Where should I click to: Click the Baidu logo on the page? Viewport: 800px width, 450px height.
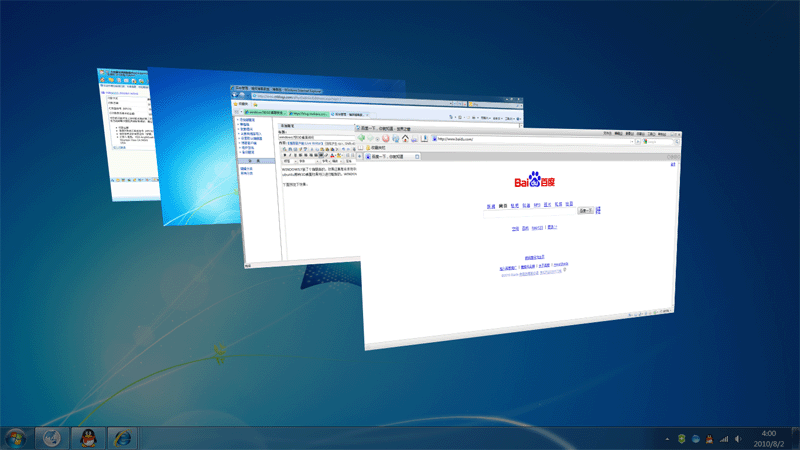pyautogui.click(x=534, y=180)
